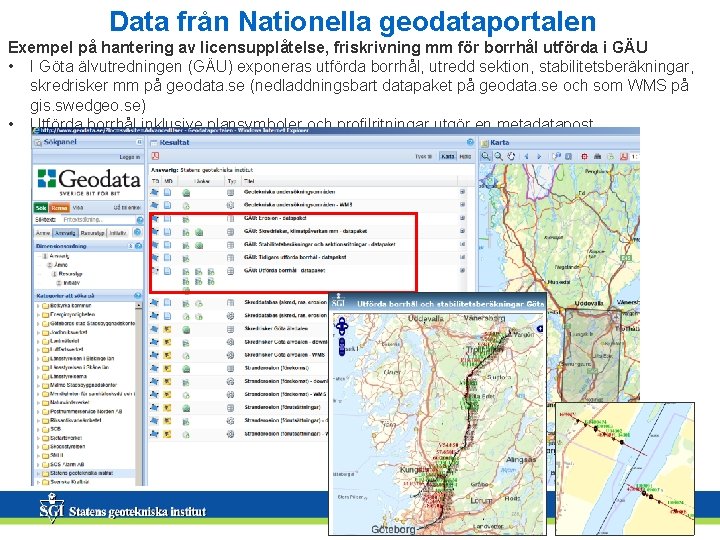Click map pin icon of first Stranderosion row
Screen dimensions: 720x540
(x=154, y=368)
